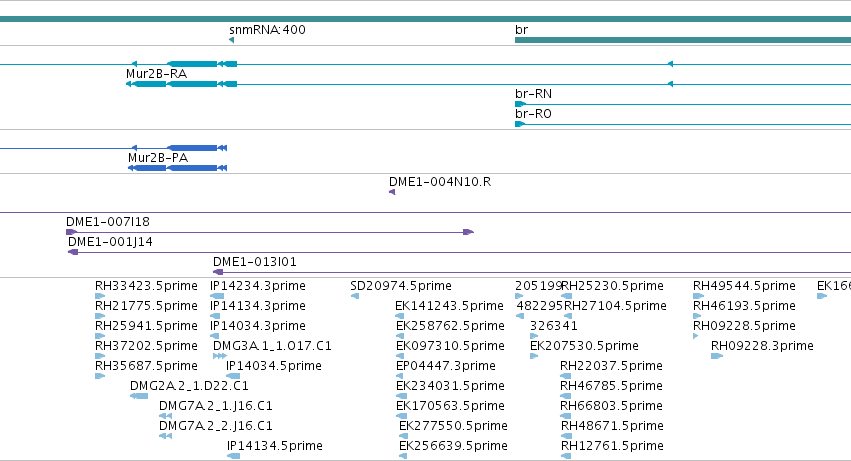Select the RH46193.5prime EST label

[744, 306]
